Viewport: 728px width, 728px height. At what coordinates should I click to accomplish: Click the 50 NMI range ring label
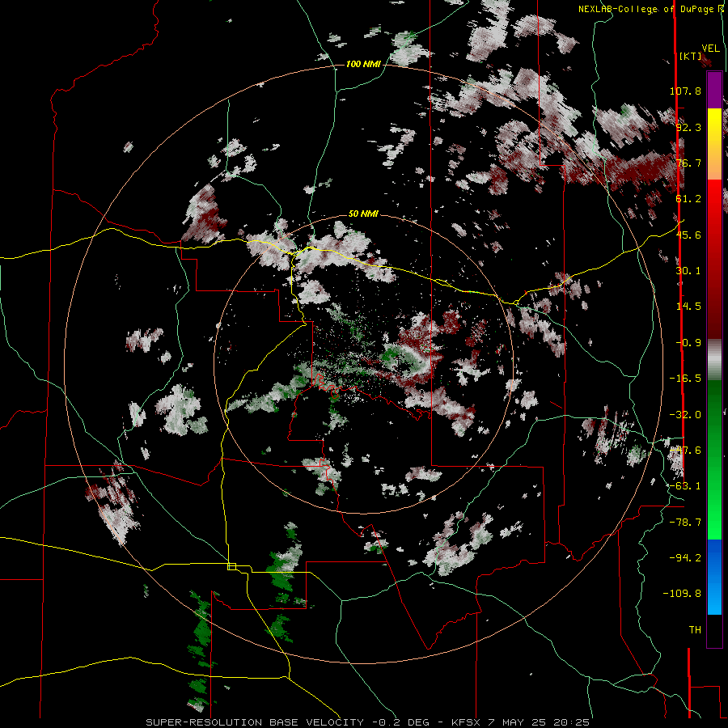pyautogui.click(x=363, y=214)
